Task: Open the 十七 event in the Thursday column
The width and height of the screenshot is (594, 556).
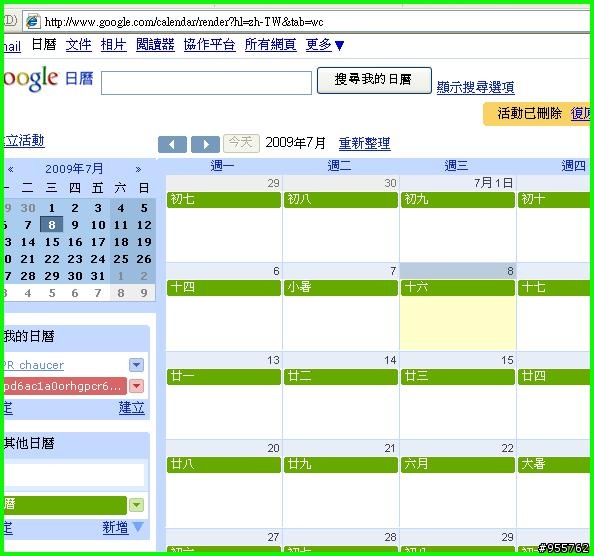Action: tap(554, 288)
